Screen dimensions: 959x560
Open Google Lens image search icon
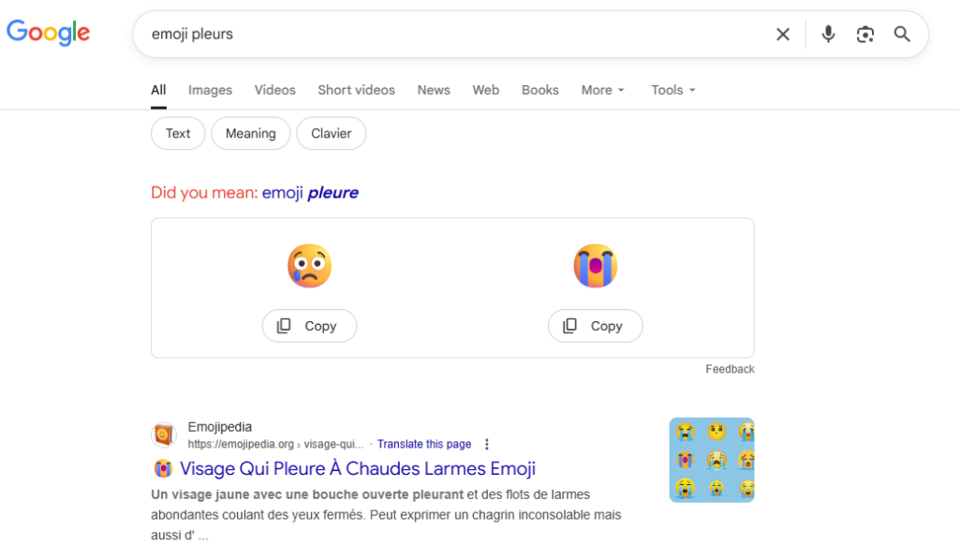tap(865, 35)
